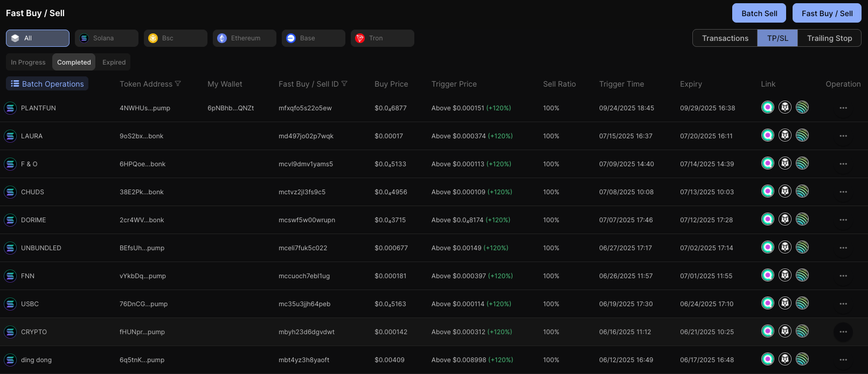Open operation menu for PLANTFUN row
Viewport: 868px width, 374px height.
pyautogui.click(x=843, y=108)
